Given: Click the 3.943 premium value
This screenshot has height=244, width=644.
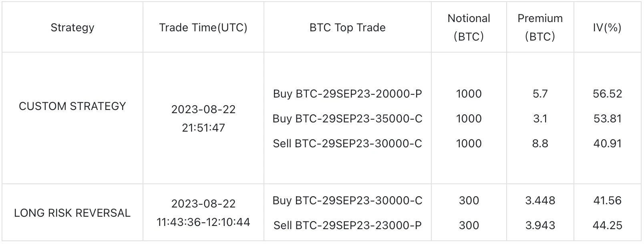Looking at the screenshot, I should point(540,225).
